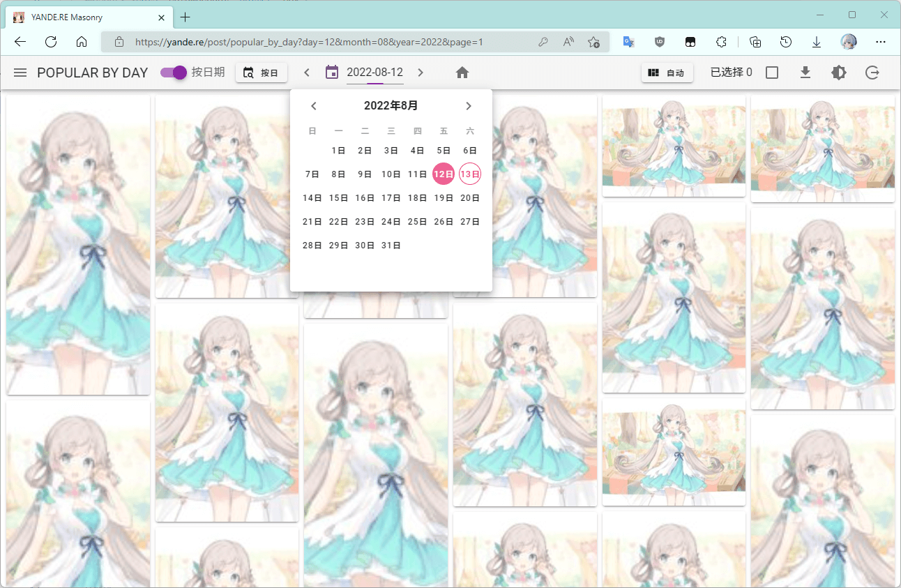
Task: Select the YANDE.RE Masonry tab
Action: tap(89, 17)
